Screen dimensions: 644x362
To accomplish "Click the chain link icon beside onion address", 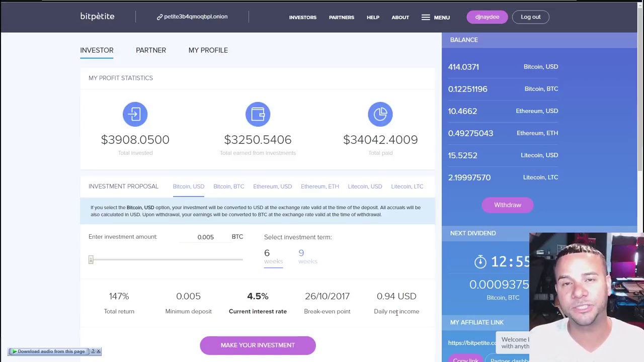I will click(x=159, y=17).
